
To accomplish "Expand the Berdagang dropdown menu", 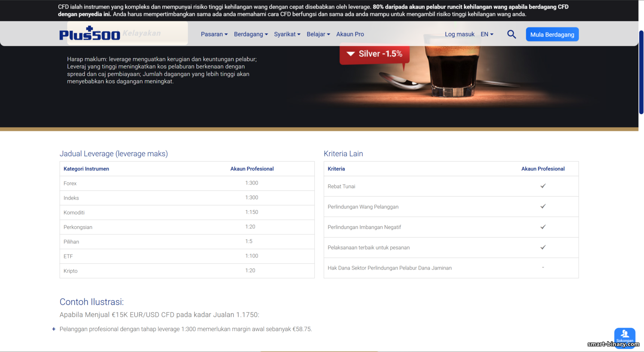I will click(251, 34).
